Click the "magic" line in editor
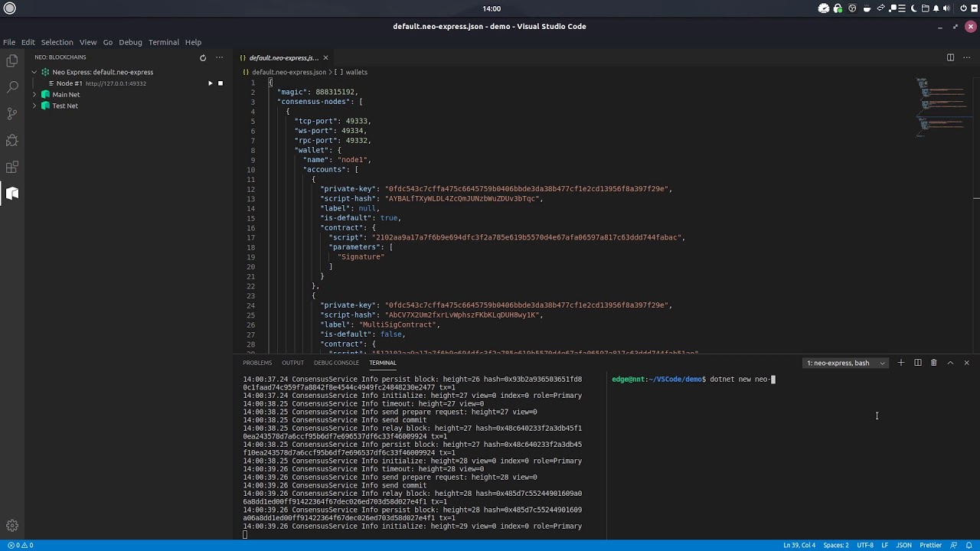This screenshot has height=551, width=980. (317, 92)
